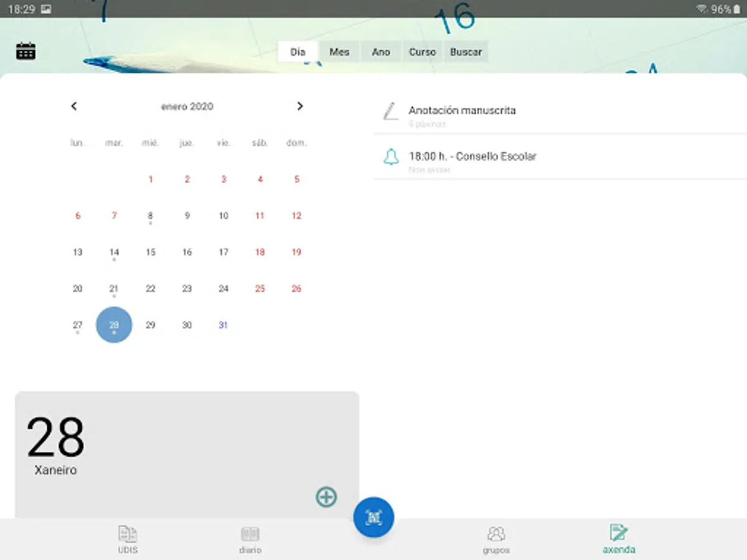The height and width of the screenshot is (560, 747).
Task: Tap enero 2020 header to change month
Action: [187, 106]
